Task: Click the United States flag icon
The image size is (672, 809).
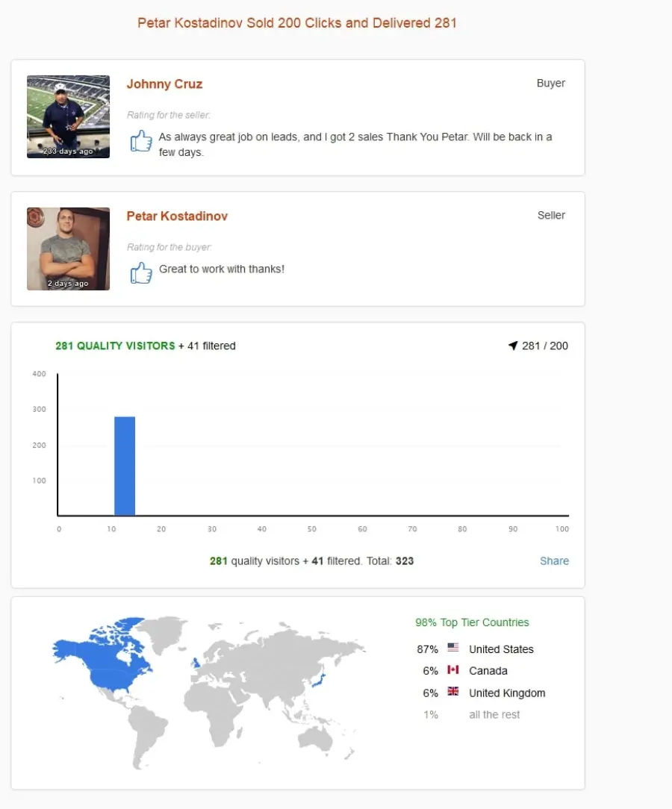Action: pyautogui.click(x=453, y=648)
